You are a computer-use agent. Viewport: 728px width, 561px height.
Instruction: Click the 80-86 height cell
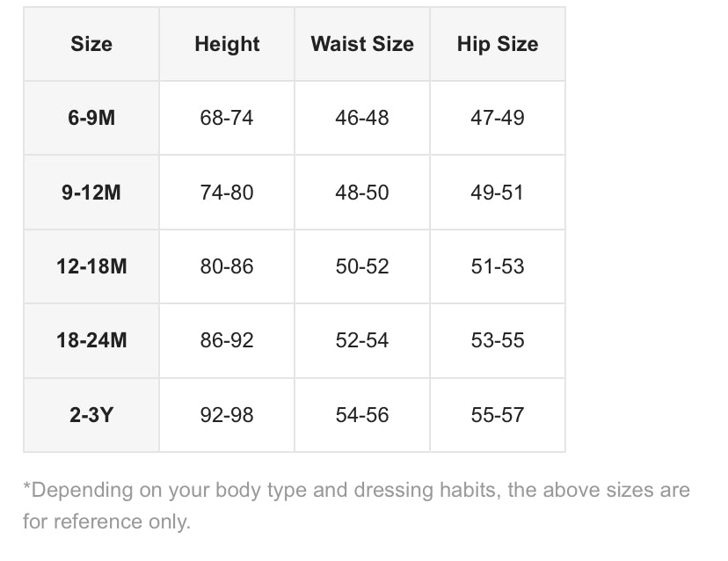227,266
